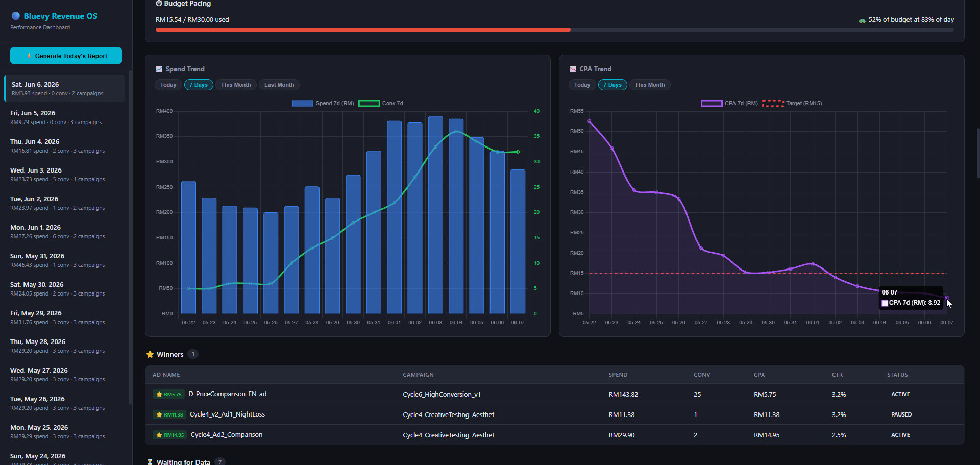Select ad Cycle4_Ad2_Comparison
This screenshot has width=980, height=465.
click(x=227, y=435)
